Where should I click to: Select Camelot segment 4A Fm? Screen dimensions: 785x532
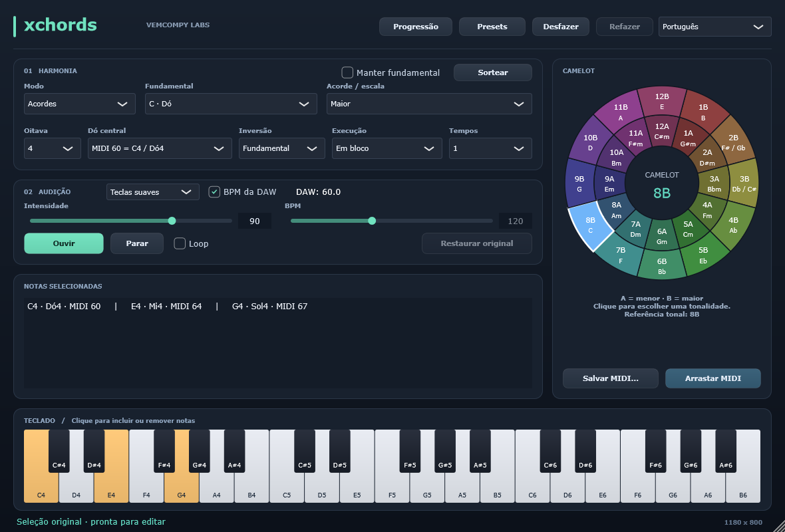[707, 209]
